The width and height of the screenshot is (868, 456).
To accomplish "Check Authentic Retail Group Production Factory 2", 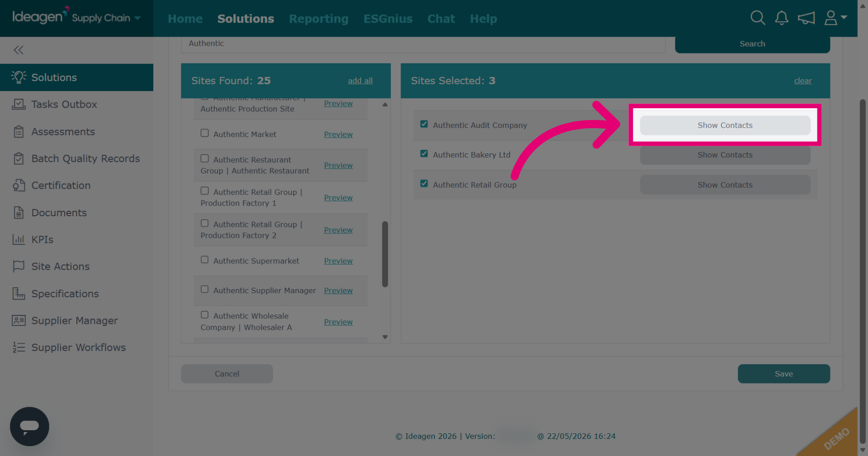I will tap(205, 223).
